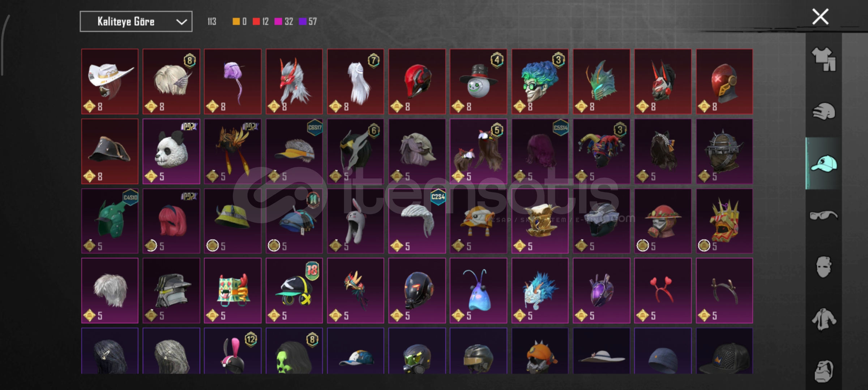Select the black pirate tricorn hat
The width and height of the screenshot is (868, 390).
pos(110,151)
